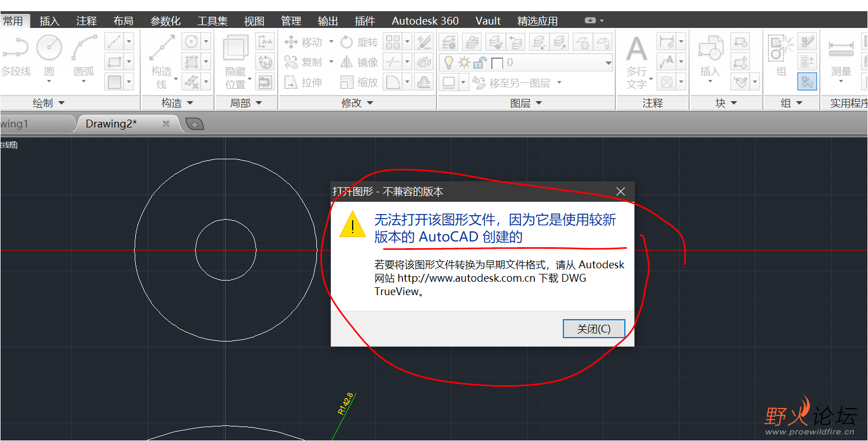Click the http://www.autodesk.com.cn address in dialog
The height and width of the screenshot is (441, 868).
[x=467, y=278]
